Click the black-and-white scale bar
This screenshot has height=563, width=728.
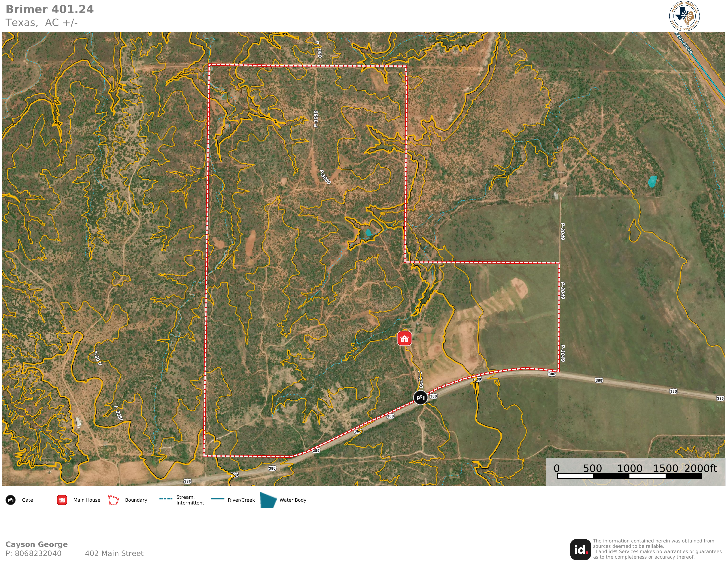tap(629, 476)
